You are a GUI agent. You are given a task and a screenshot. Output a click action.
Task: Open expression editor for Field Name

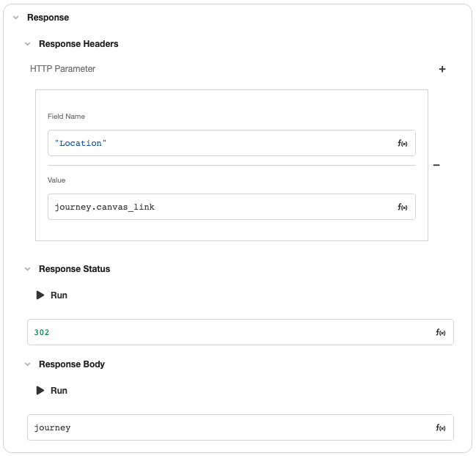click(x=403, y=144)
